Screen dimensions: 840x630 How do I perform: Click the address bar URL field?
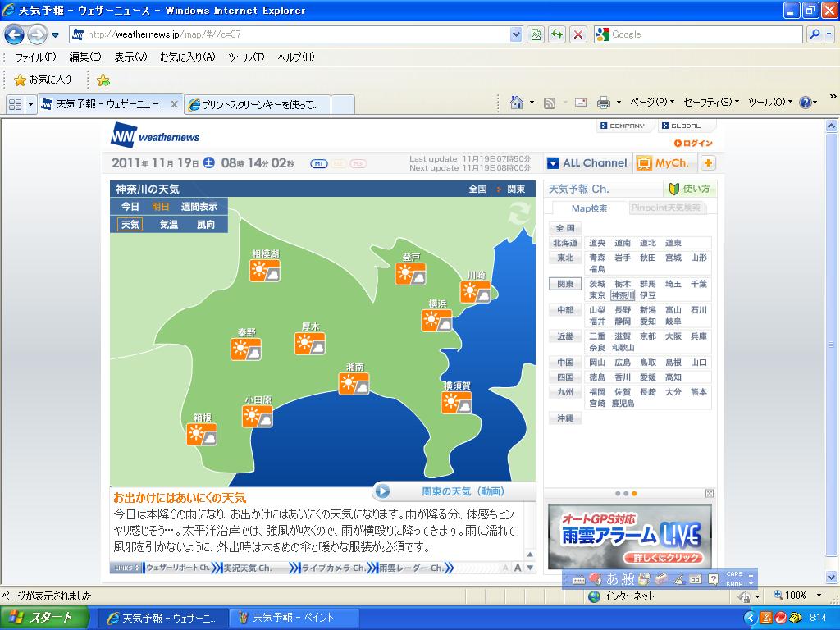290,34
